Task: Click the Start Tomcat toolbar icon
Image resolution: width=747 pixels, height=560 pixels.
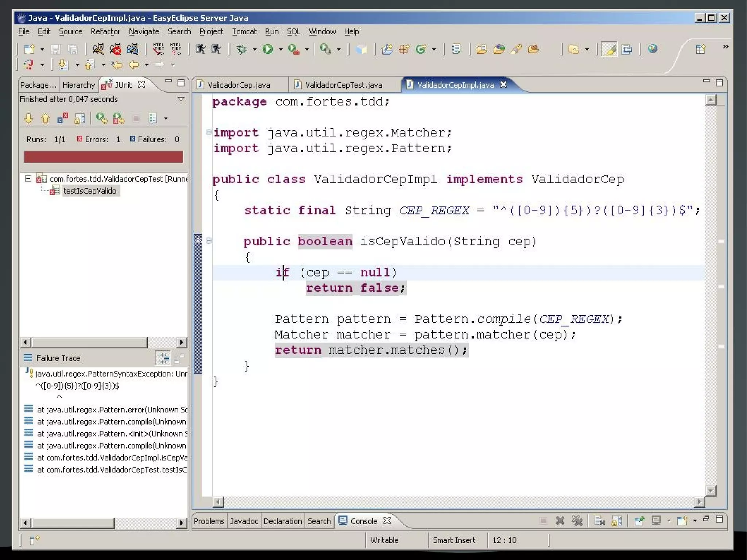Action: (x=98, y=49)
